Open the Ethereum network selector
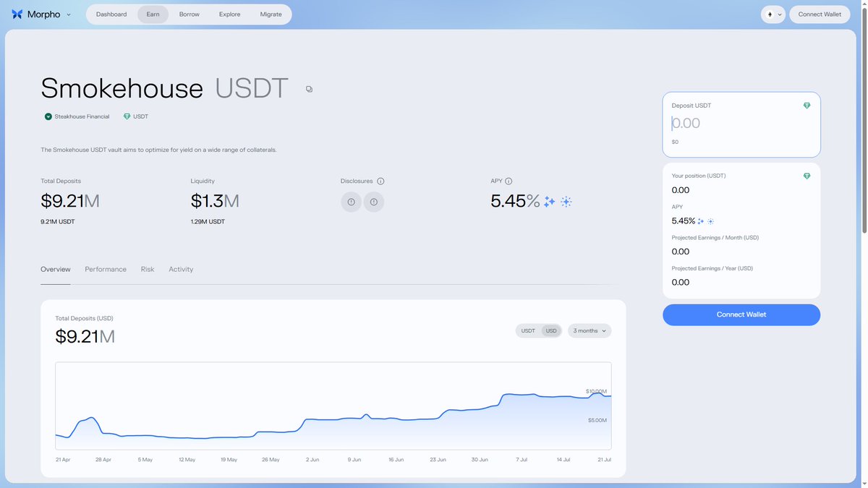The width and height of the screenshot is (868, 488). (x=773, y=14)
